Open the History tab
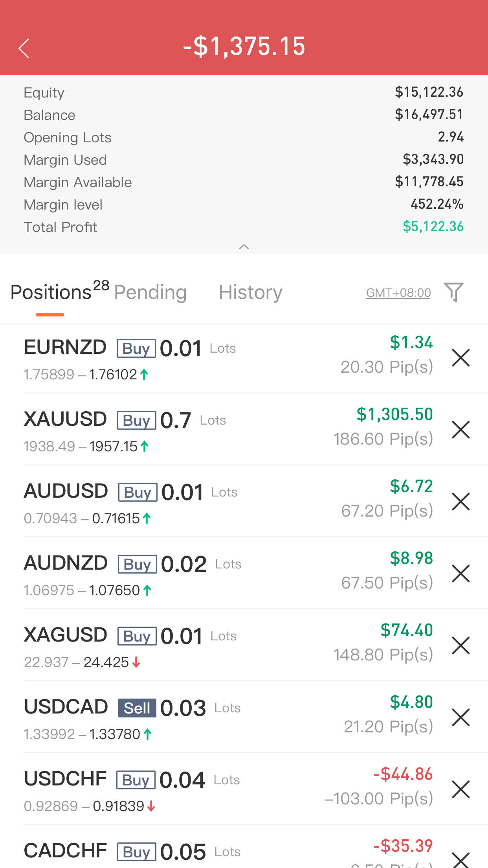488x868 pixels. (x=250, y=292)
